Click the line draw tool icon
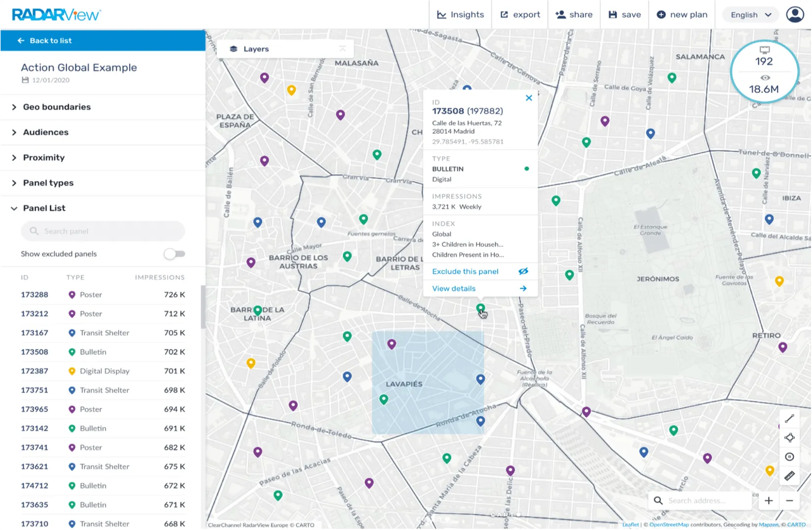The width and height of the screenshot is (812, 530). 789,418
